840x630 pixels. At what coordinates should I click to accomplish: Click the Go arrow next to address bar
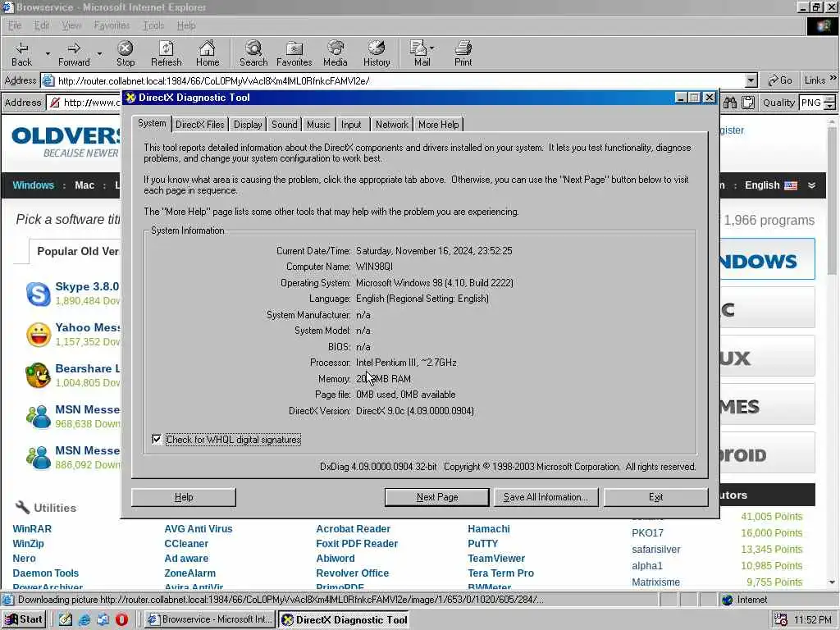pyautogui.click(x=779, y=80)
